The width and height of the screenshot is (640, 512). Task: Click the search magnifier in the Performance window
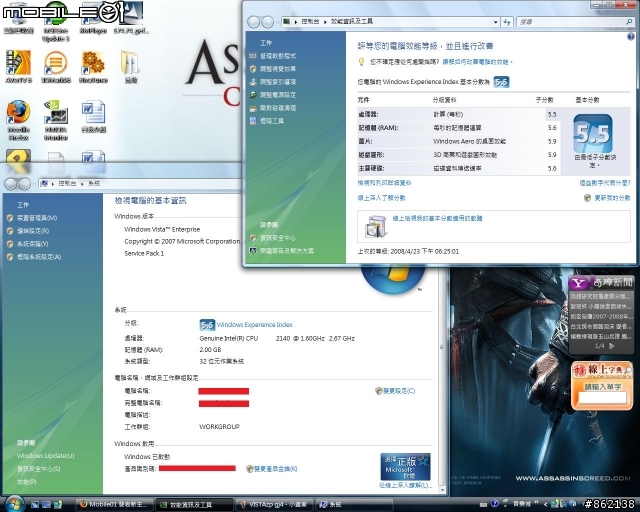(x=629, y=22)
